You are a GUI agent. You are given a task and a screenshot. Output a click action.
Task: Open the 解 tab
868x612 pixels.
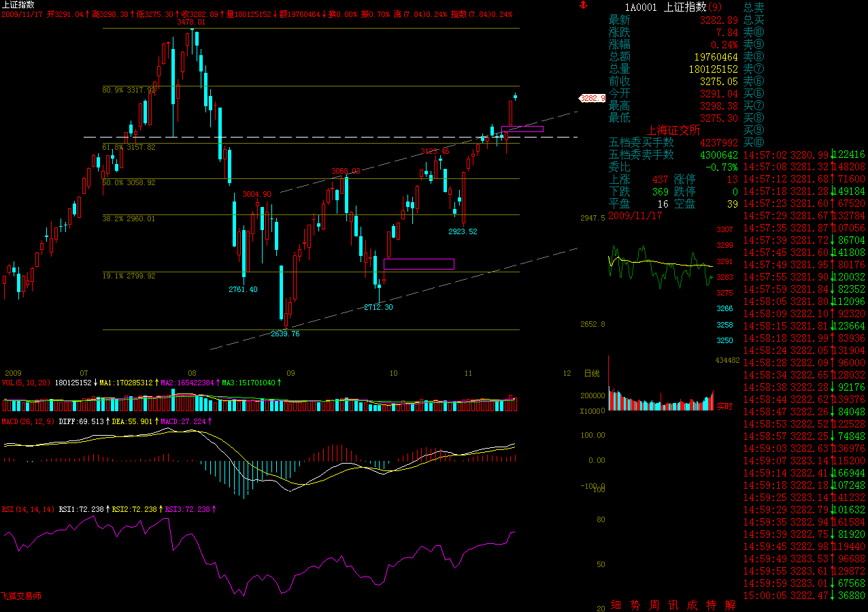[731, 605]
